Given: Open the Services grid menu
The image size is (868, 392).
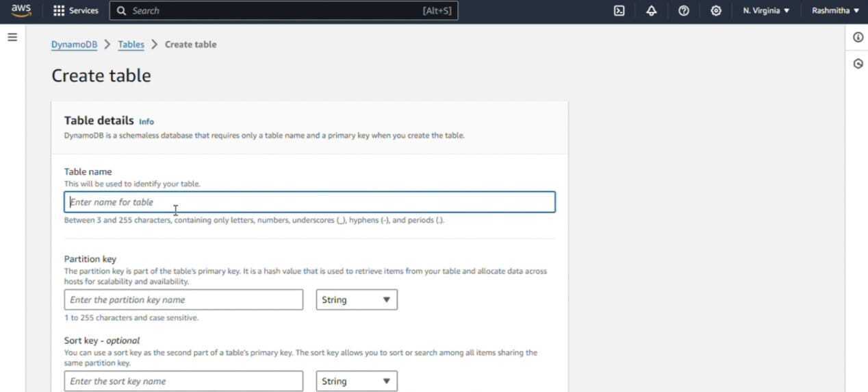Looking at the screenshot, I should pos(59,11).
